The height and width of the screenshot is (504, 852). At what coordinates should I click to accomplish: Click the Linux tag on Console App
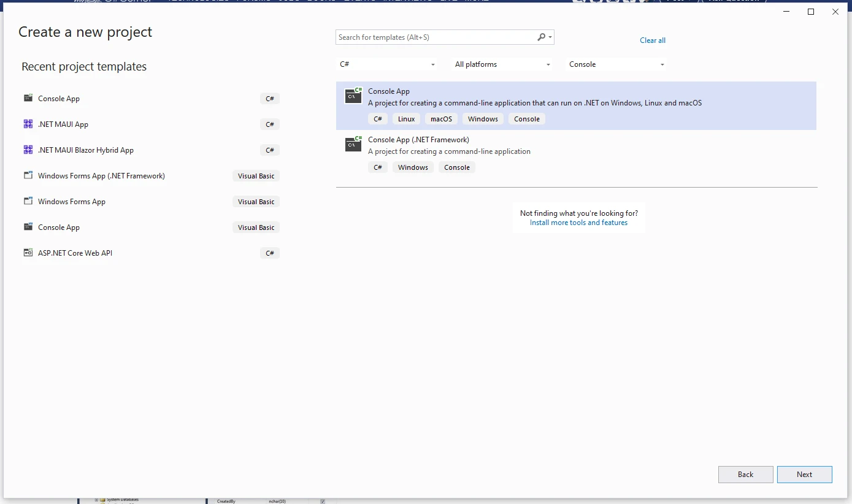click(x=406, y=119)
